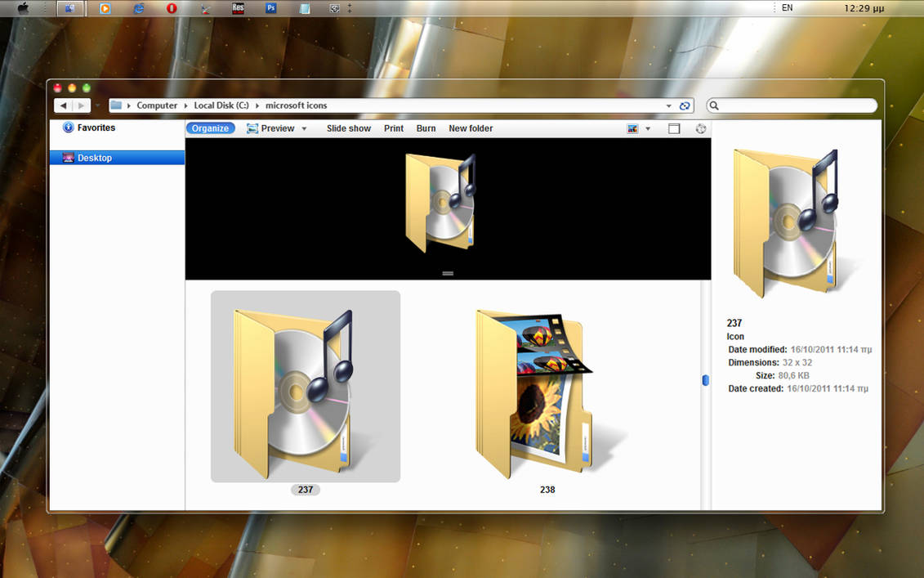This screenshot has width=924, height=578.
Task: Click the screenshot capture icon in the top bar
Action: point(334,8)
